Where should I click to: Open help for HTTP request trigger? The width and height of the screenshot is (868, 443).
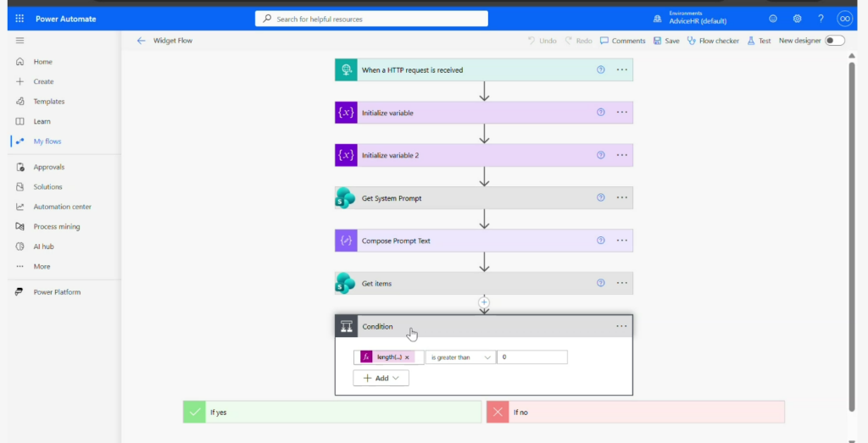click(x=601, y=69)
